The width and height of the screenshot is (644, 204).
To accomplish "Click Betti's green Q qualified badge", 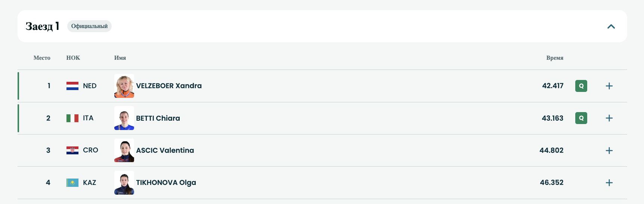I will [581, 118].
